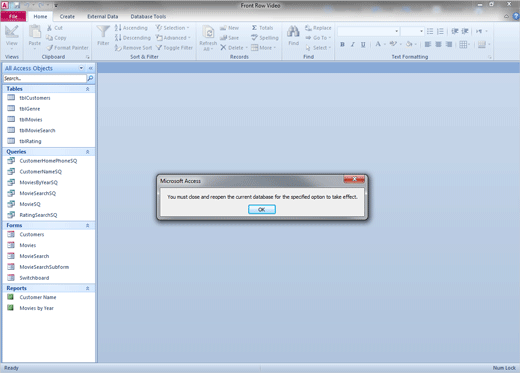Click the Spelling check icon
Viewport: 520px width, 373px height.
[x=254, y=37]
